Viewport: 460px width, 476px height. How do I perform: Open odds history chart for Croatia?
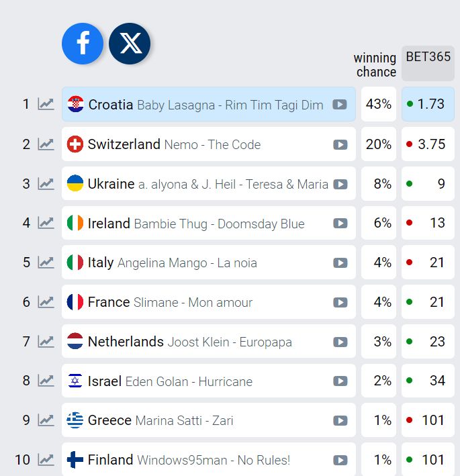(46, 104)
